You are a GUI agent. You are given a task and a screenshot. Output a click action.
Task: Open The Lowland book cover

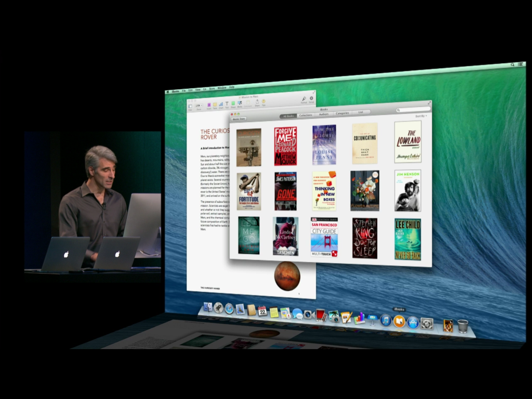pos(408,142)
